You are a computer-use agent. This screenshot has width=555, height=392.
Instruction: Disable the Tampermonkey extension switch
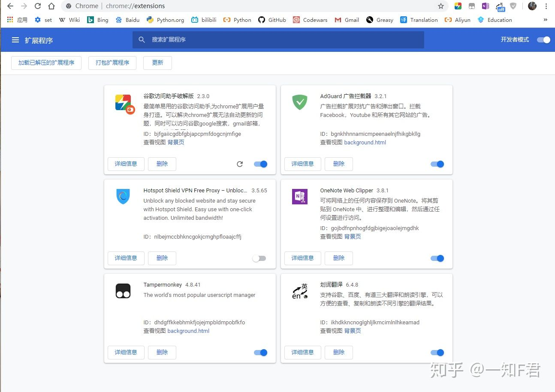coord(260,353)
